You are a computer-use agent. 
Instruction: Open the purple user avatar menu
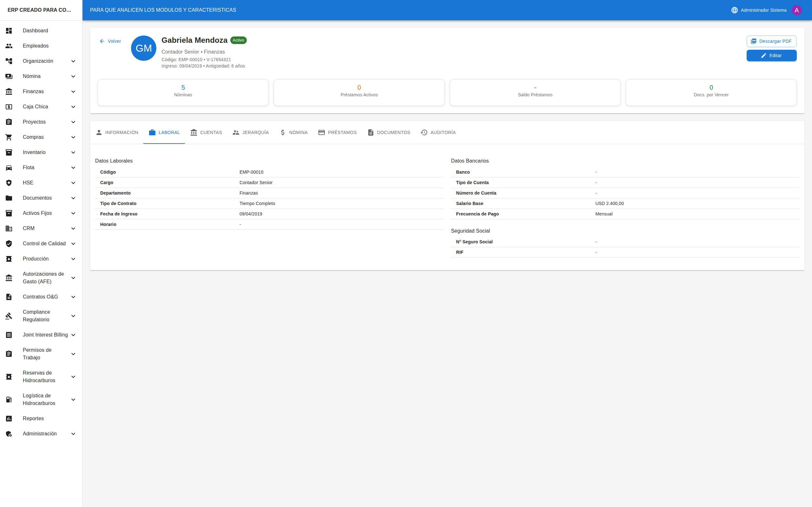point(796,10)
